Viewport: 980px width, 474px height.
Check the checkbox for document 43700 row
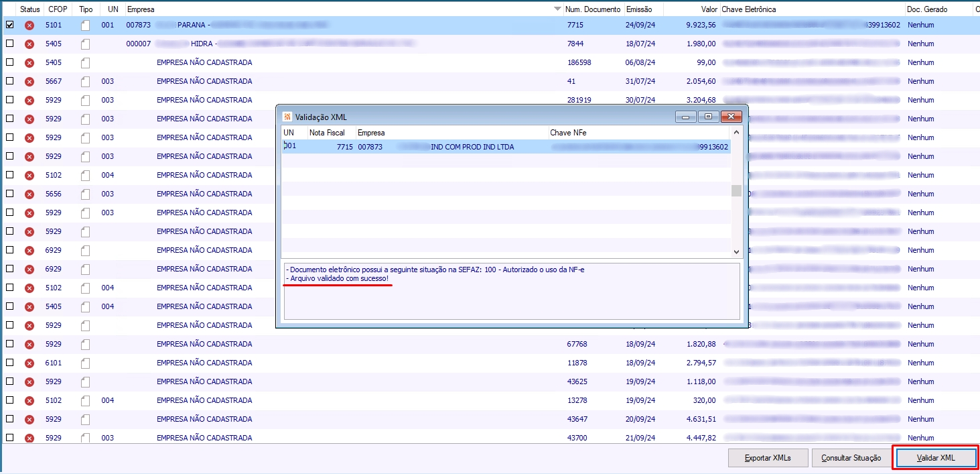9,438
